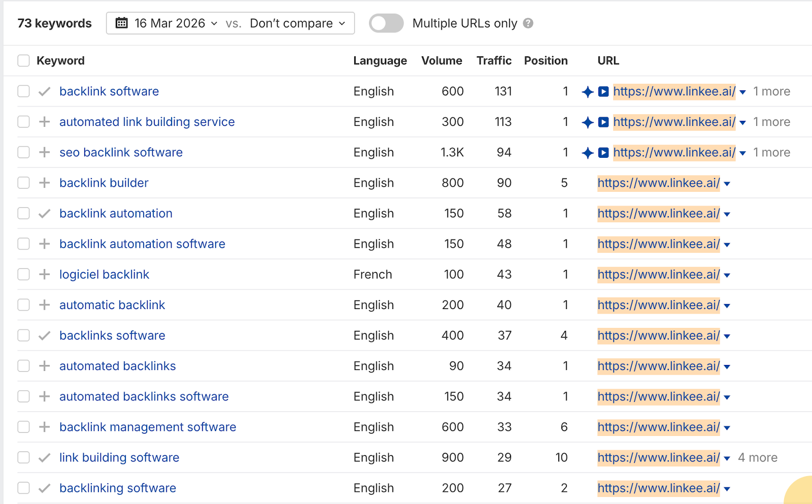Open linkee.ai URL in automatic backlink row

pos(659,305)
